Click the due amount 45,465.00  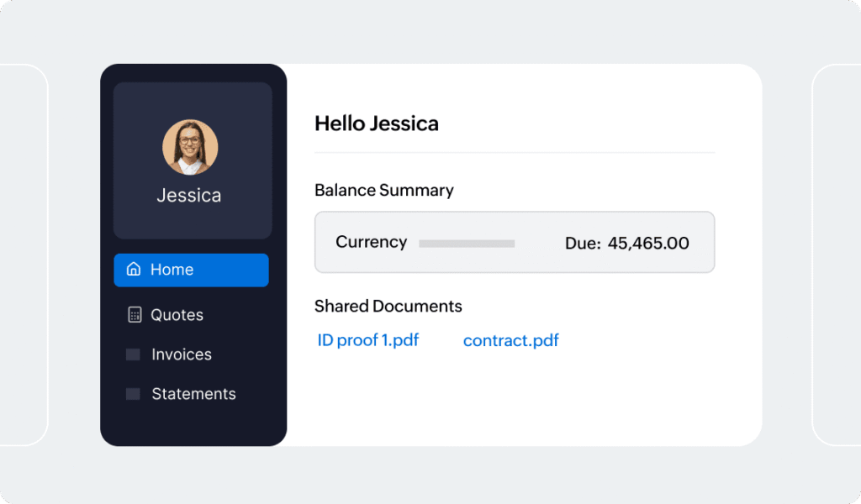(x=647, y=244)
